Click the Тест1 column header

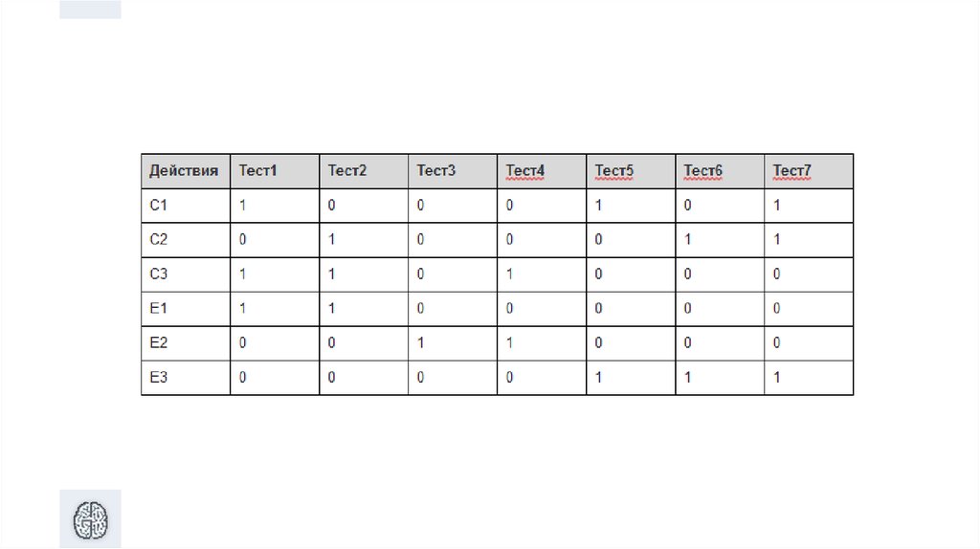[x=257, y=171]
